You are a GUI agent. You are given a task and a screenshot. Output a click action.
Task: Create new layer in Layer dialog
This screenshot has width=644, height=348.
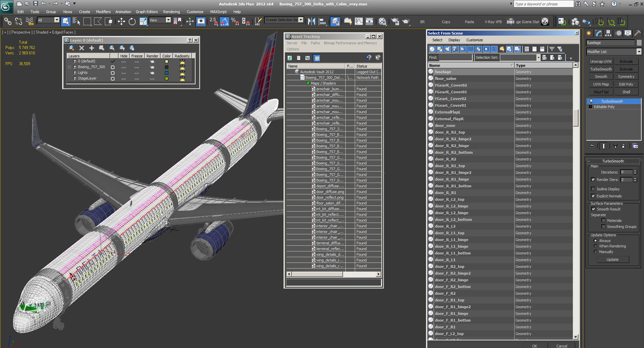pyautogui.click(x=72, y=48)
